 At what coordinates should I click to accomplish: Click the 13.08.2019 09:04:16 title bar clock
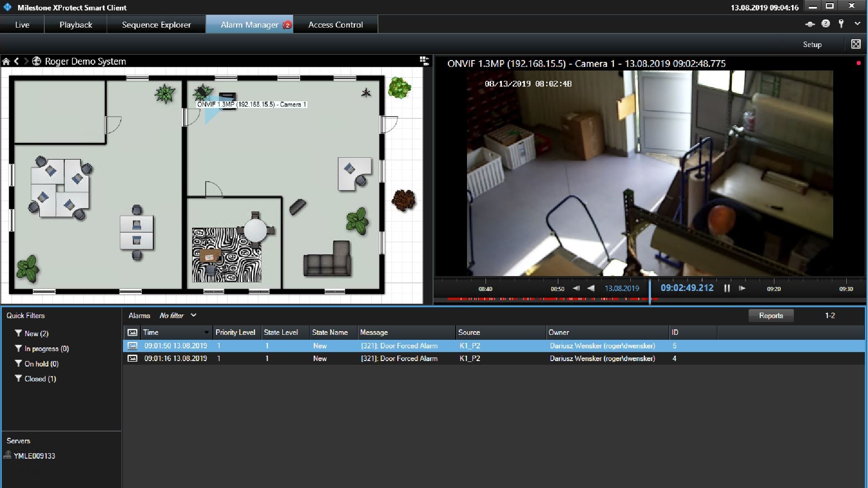tap(764, 7)
